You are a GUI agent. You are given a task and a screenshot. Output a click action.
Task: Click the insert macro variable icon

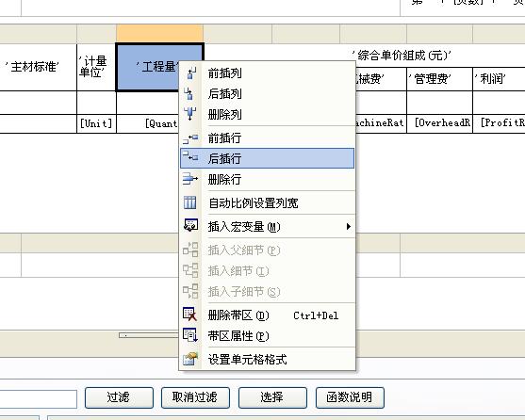click(190, 226)
